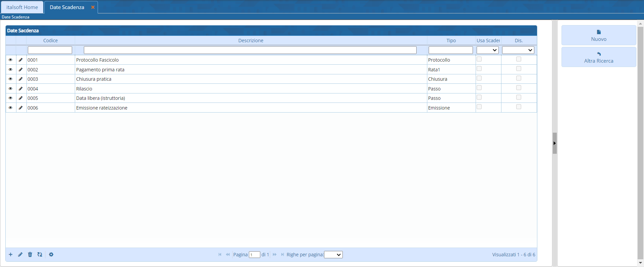Click the pencil edit icon for row 0003

coord(20,79)
